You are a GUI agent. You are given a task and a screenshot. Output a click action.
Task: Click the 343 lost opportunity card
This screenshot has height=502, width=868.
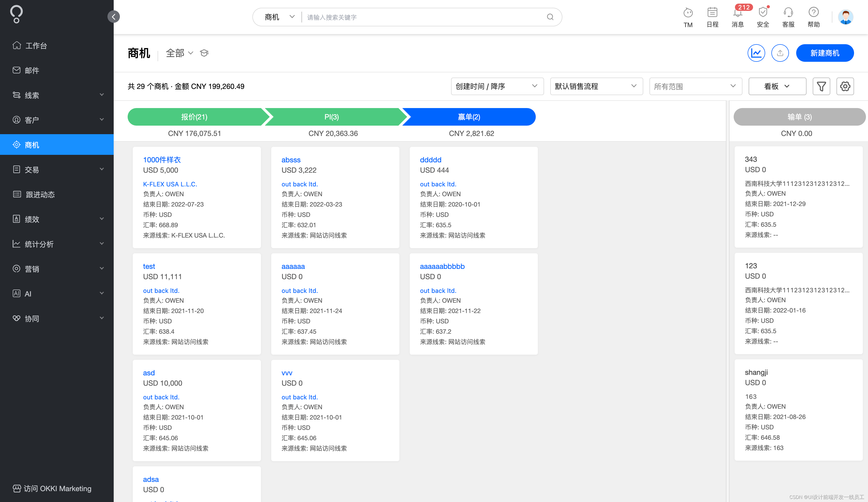pyautogui.click(x=799, y=197)
